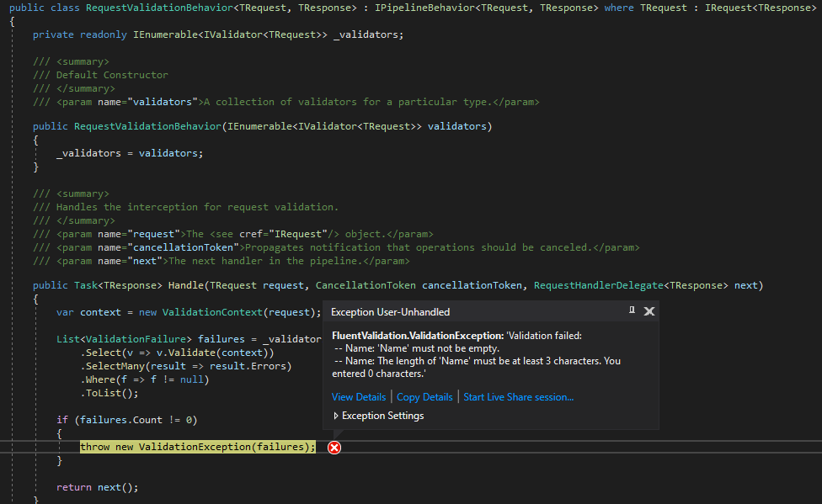Click '_validators = validators;' assignment line
The width and height of the screenshot is (822, 504).
pyautogui.click(x=130, y=153)
